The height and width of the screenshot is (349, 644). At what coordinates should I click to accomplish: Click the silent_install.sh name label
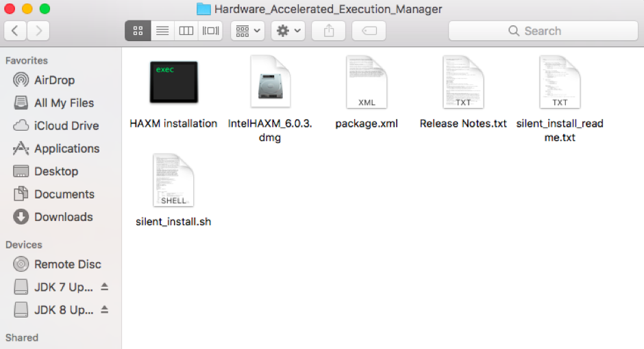tap(173, 222)
